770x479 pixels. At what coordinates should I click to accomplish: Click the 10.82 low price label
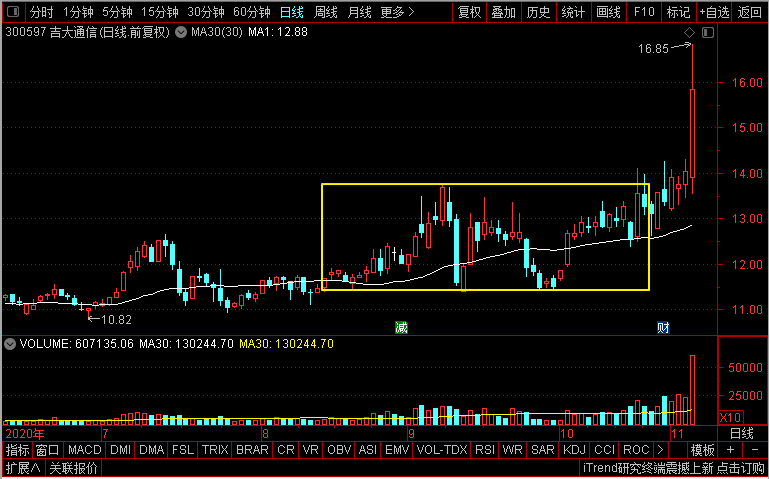click(116, 320)
